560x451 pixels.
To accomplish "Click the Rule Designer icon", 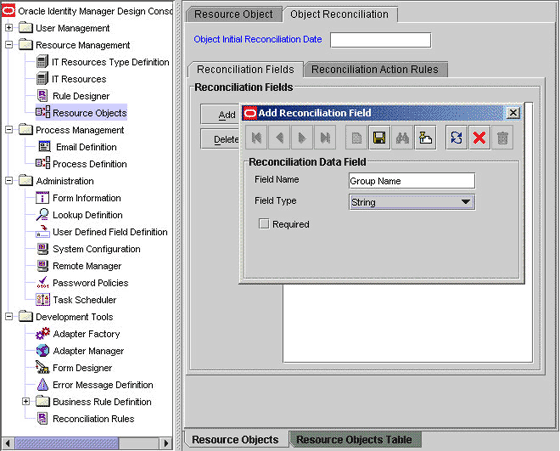I will click(42, 96).
